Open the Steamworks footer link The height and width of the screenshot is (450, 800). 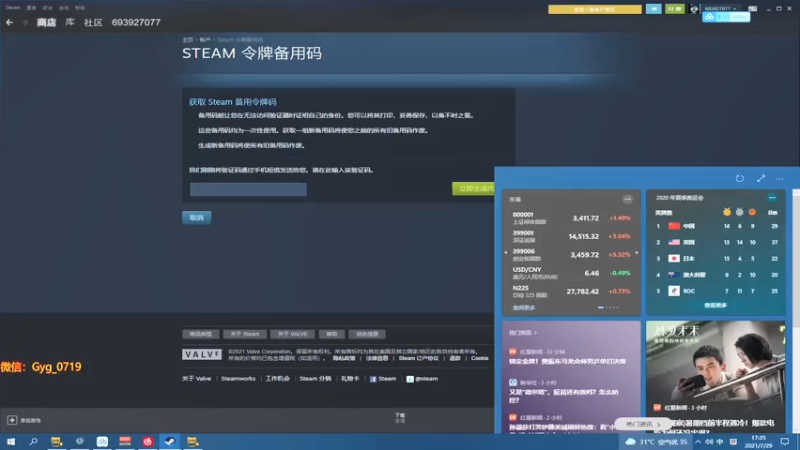click(x=238, y=379)
